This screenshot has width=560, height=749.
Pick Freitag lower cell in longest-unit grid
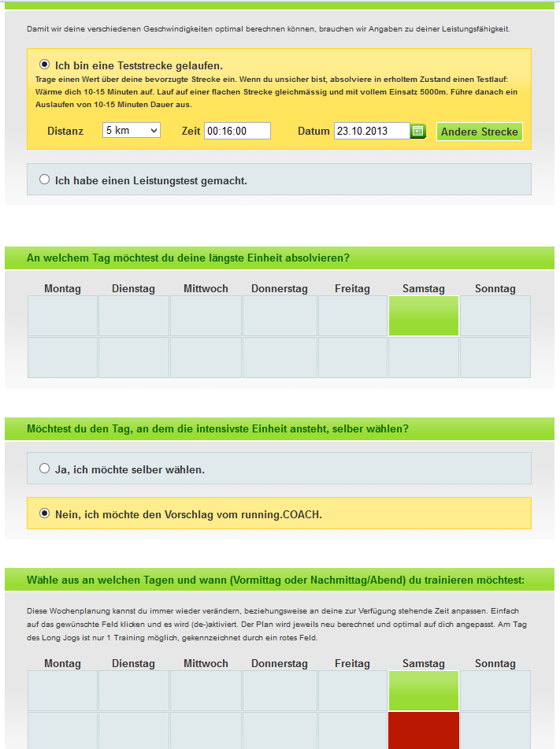click(353, 358)
